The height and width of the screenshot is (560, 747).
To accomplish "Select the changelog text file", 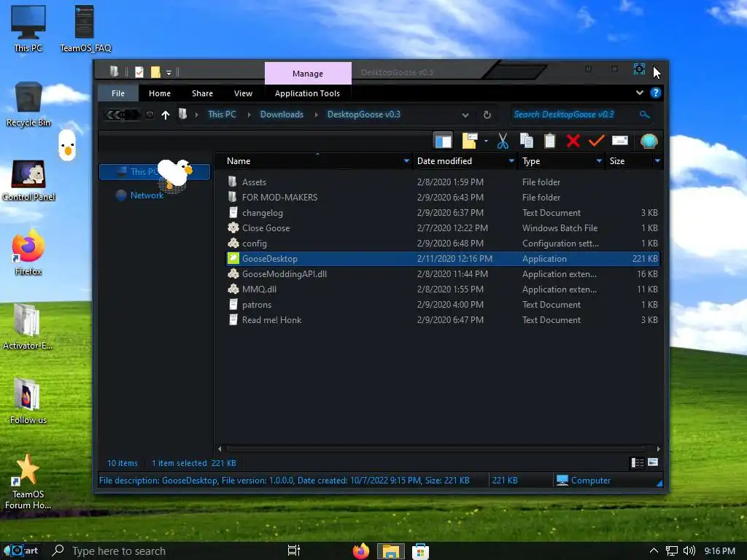I will (262, 213).
